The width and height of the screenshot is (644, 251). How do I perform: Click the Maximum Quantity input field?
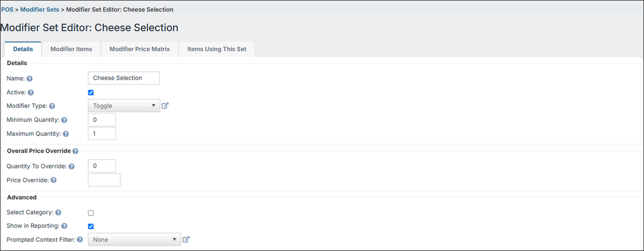102,133
